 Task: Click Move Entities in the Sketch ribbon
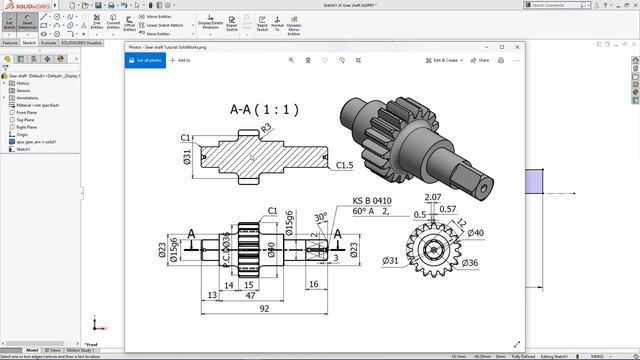[x=154, y=34]
